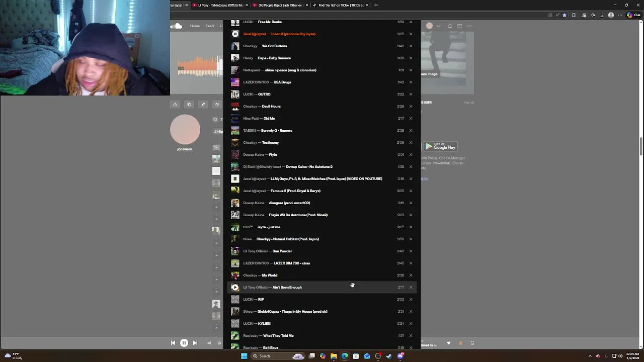Open a new browser tab
The width and height of the screenshot is (644, 362).
tap(376, 5)
